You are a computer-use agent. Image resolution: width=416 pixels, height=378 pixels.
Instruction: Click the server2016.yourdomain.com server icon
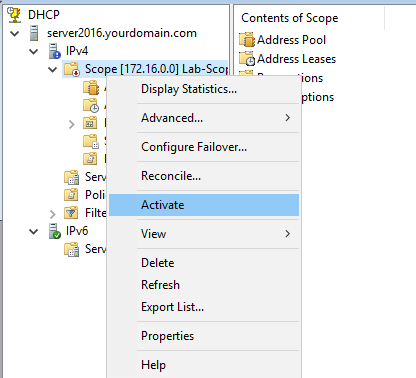(x=34, y=33)
